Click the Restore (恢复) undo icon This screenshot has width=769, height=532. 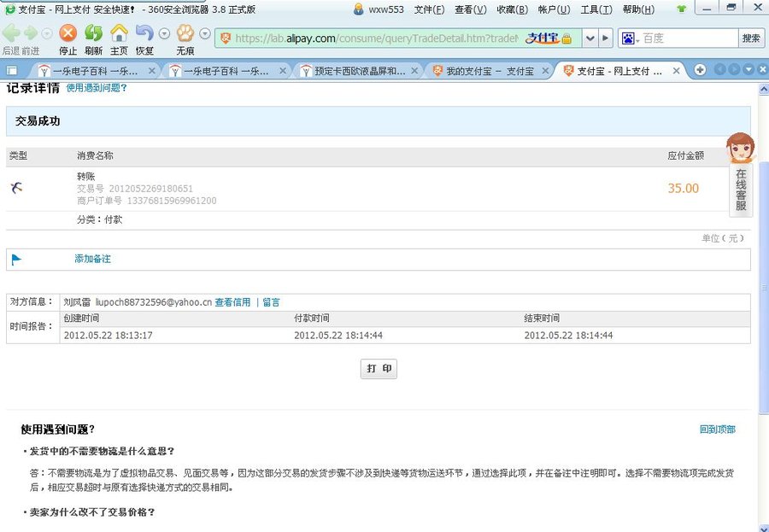(x=144, y=34)
